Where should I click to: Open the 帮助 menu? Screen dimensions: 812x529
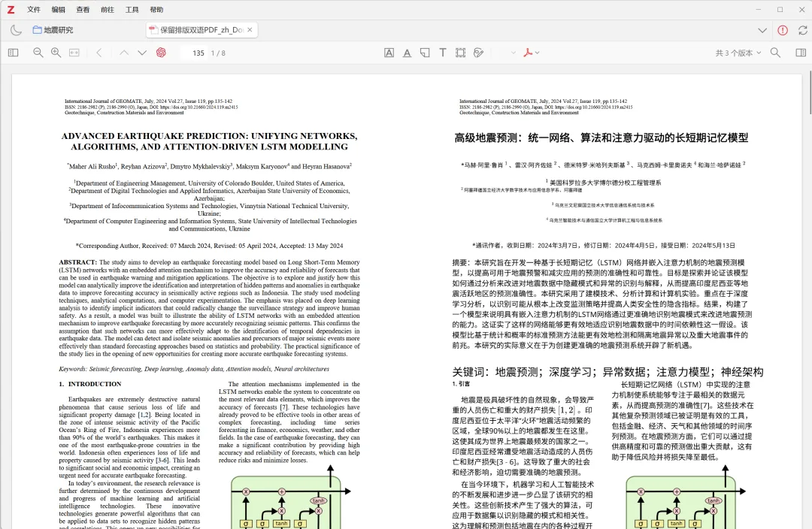click(x=156, y=9)
